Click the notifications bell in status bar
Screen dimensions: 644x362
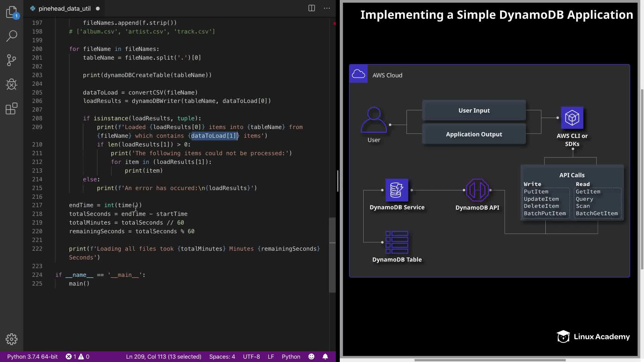click(x=325, y=357)
